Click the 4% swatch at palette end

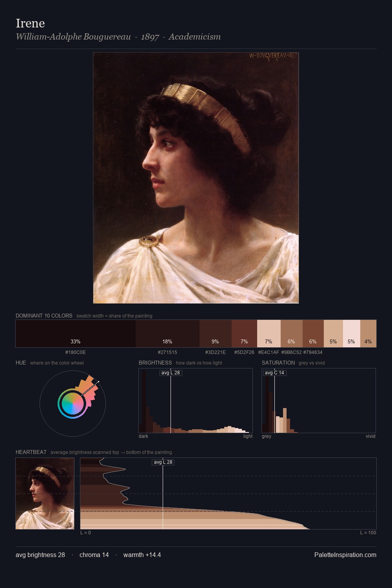[368, 334]
